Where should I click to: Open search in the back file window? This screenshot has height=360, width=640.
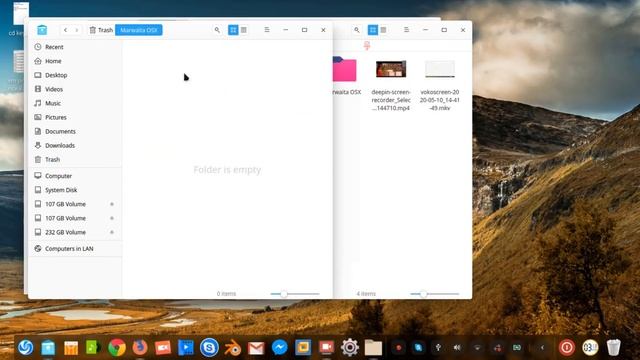click(x=357, y=30)
